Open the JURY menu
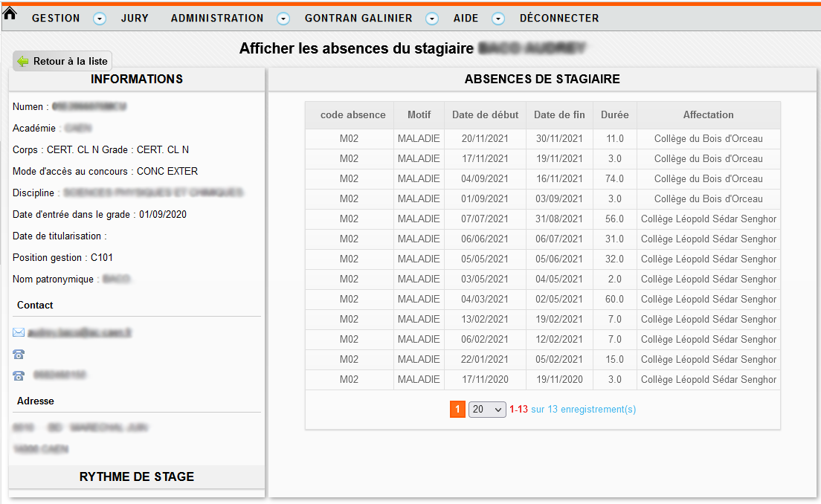Screen dimensions: 821x504 point(135,19)
